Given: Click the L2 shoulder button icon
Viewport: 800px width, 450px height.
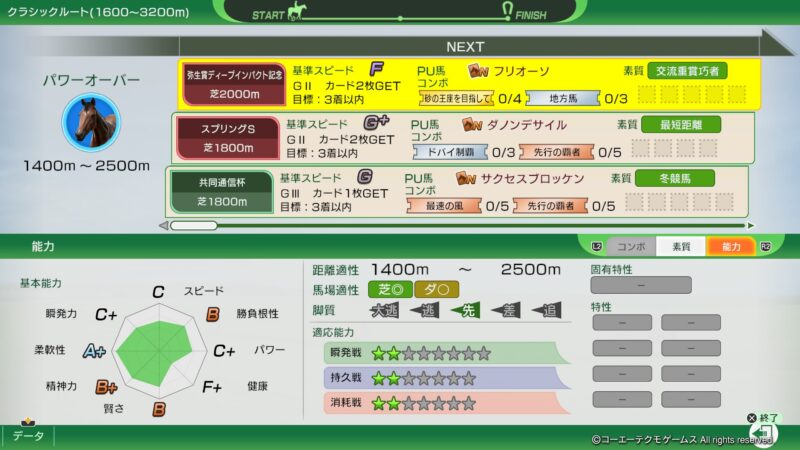Looking at the screenshot, I should pyautogui.click(x=596, y=246).
